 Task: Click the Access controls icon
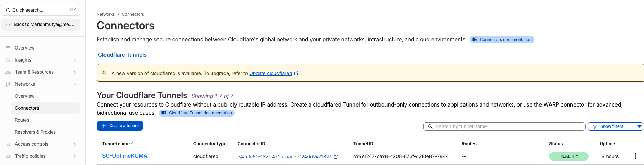coord(8,144)
